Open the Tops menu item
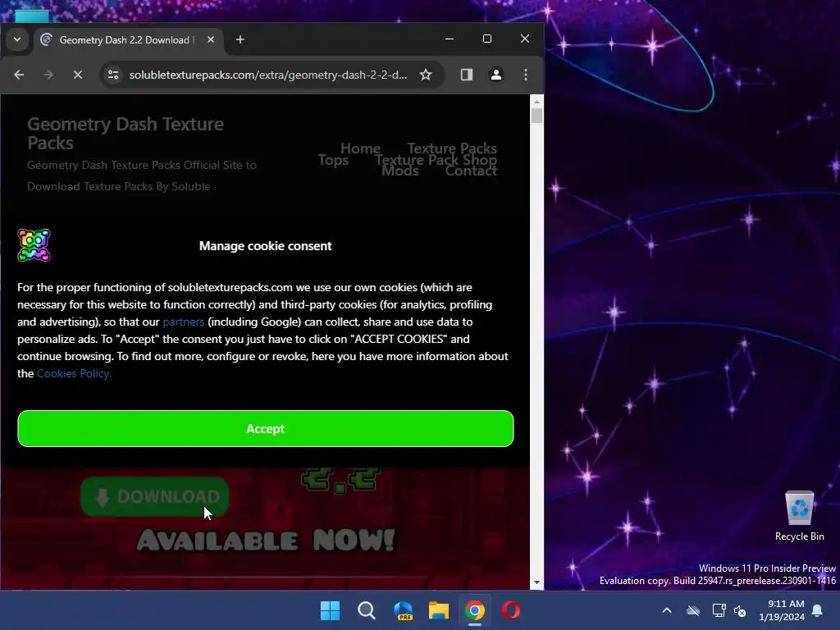Viewport: 840px width, 630px height. click(x=333, y=160)
